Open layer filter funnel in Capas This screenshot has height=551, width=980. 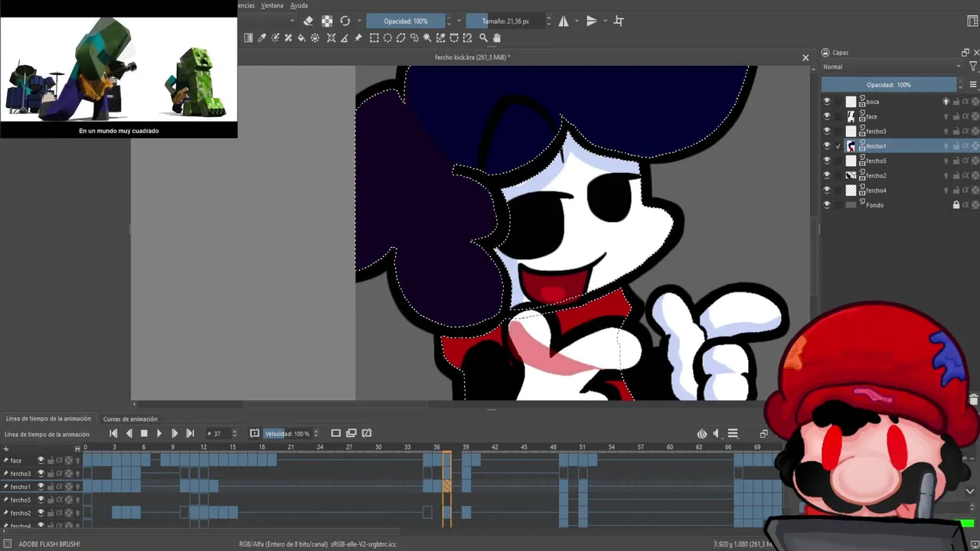coord(973,67)
